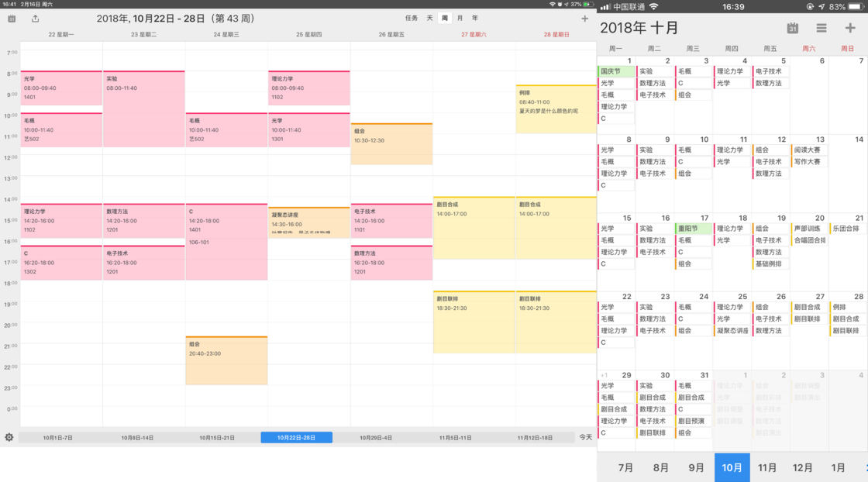Go to week 10月29日-4日
The image size is (868, 482).
[376, 437]
